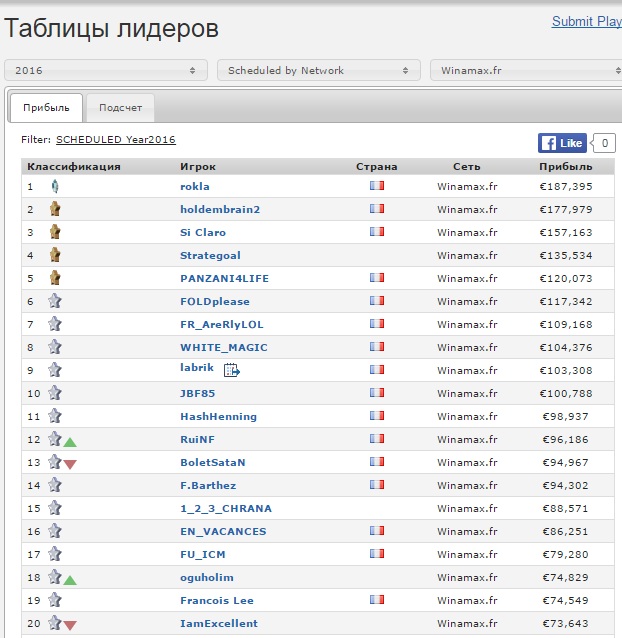This screenshot has height=638, width=622.
Task: Open player F.Barthez's profile
Action: point(208,485)
